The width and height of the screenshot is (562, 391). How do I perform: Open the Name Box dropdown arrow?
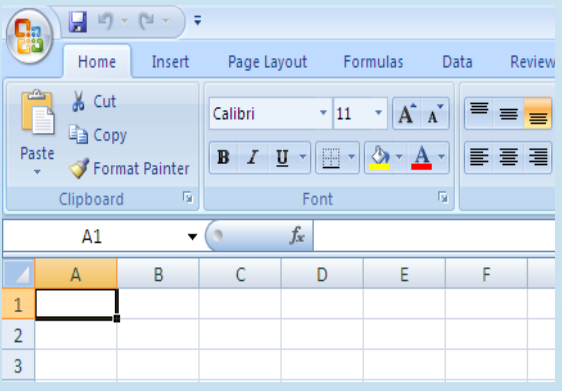pyautogui.click(x=192, y=237)
